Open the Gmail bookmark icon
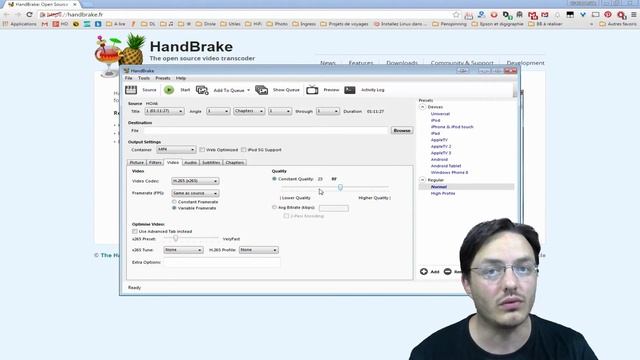The image size is (640, 360). click(x=44, y=24)
